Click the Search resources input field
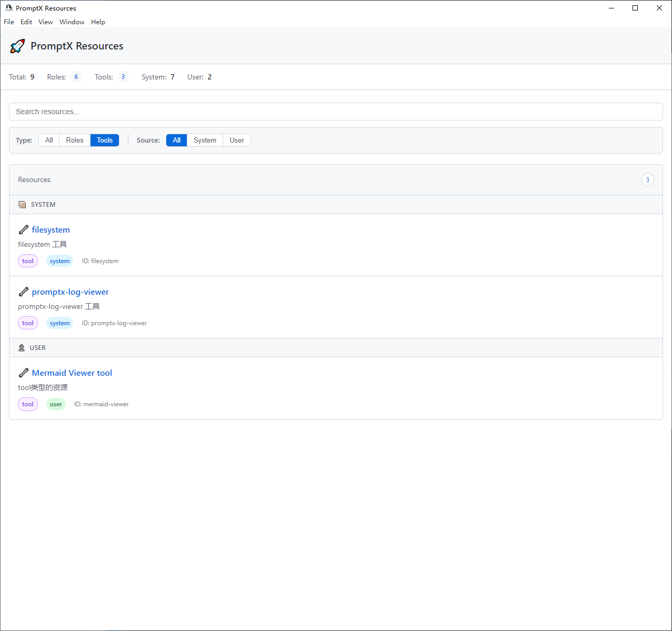Image resolution: width=672 pixels, height=631 pixels. click(x=336, y=112)
